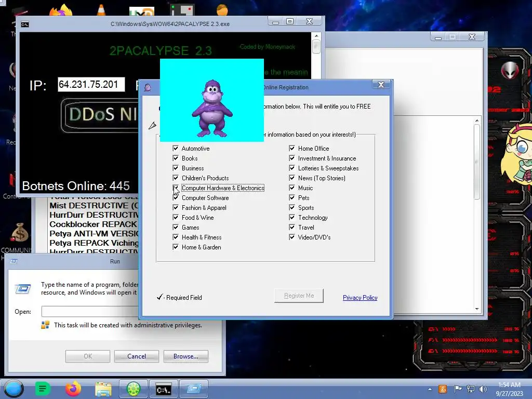Switch to the Run dialog taskbar button
Viewport: 532px width, 399px height.
click(x=194, y=389)
